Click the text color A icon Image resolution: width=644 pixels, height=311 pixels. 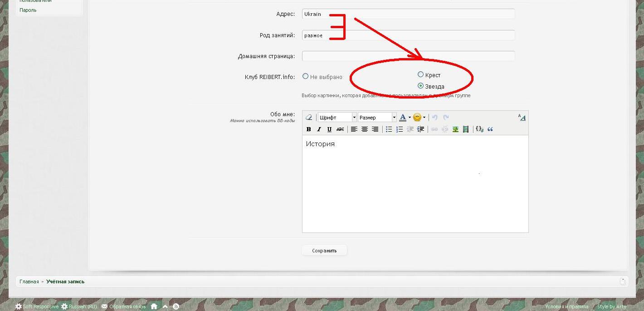(x=402, y=117)
